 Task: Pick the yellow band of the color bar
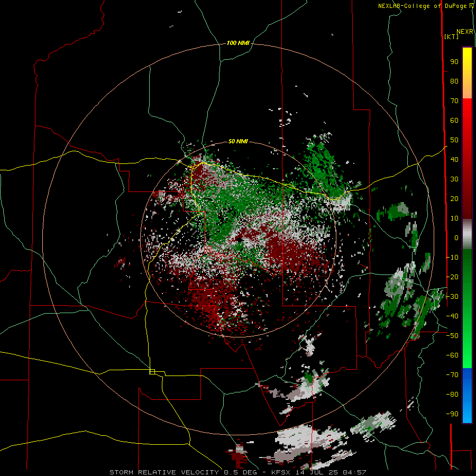tap(467, 73)
